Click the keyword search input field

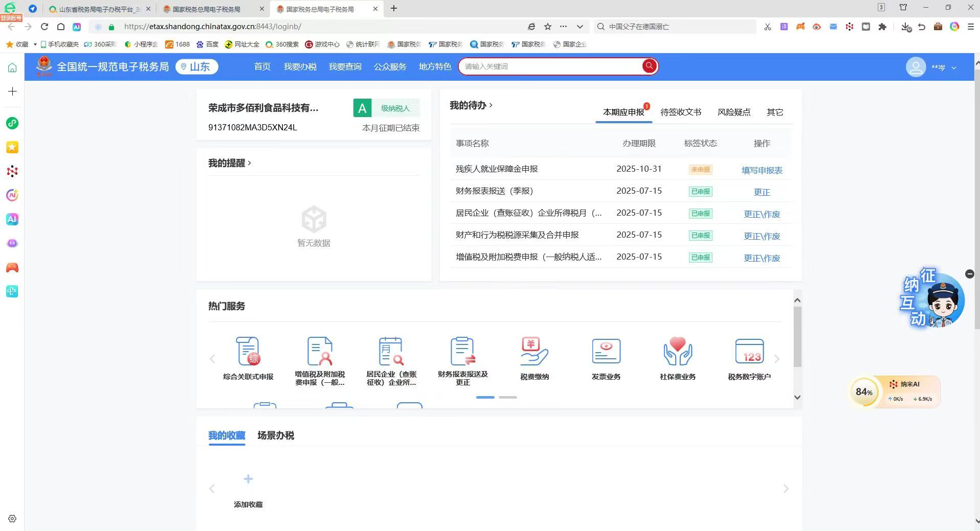point(550,66)
